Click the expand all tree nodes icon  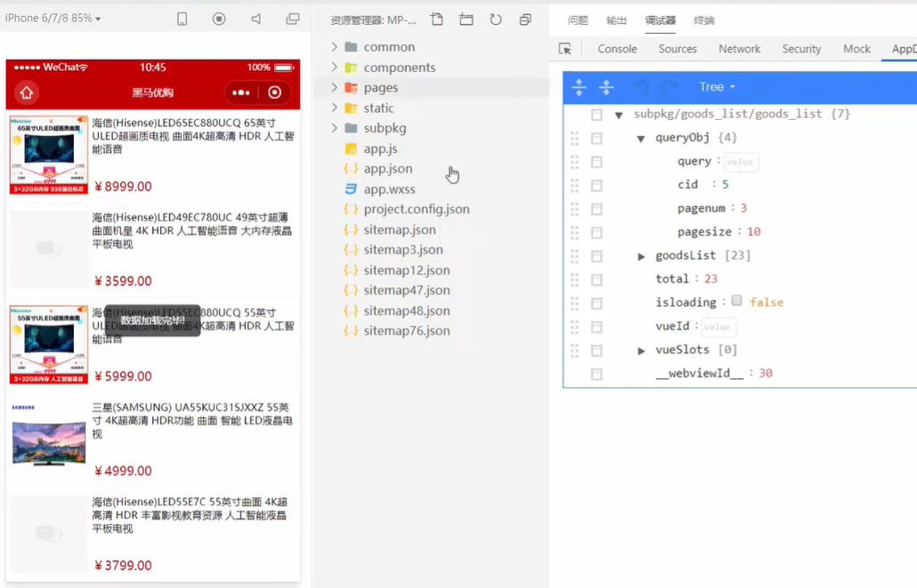click(579, 87)
